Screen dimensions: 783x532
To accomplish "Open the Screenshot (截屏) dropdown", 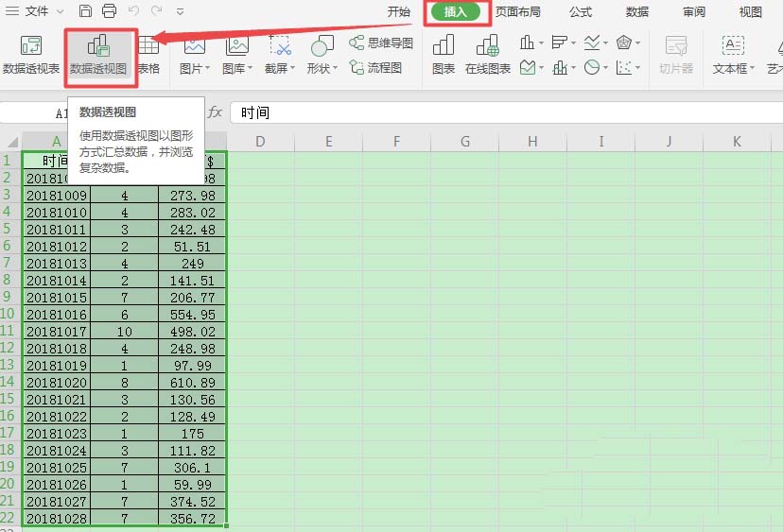I will coord(280,68).
